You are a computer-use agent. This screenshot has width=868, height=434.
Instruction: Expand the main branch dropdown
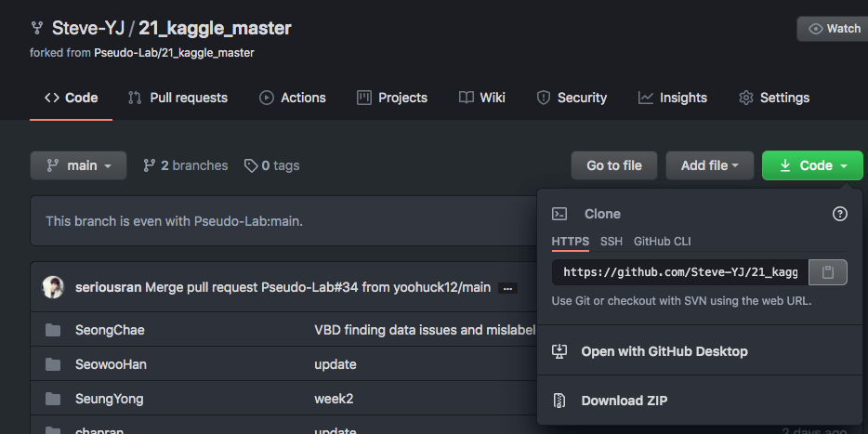79,165
